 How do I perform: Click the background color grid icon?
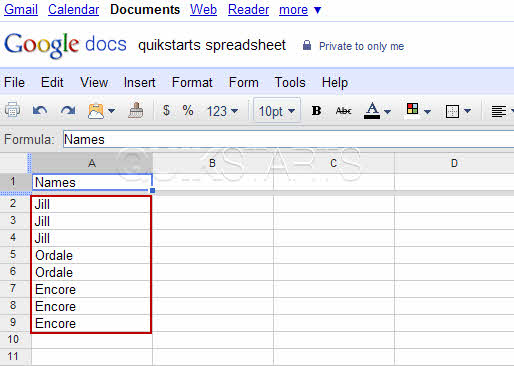point(412,109)
